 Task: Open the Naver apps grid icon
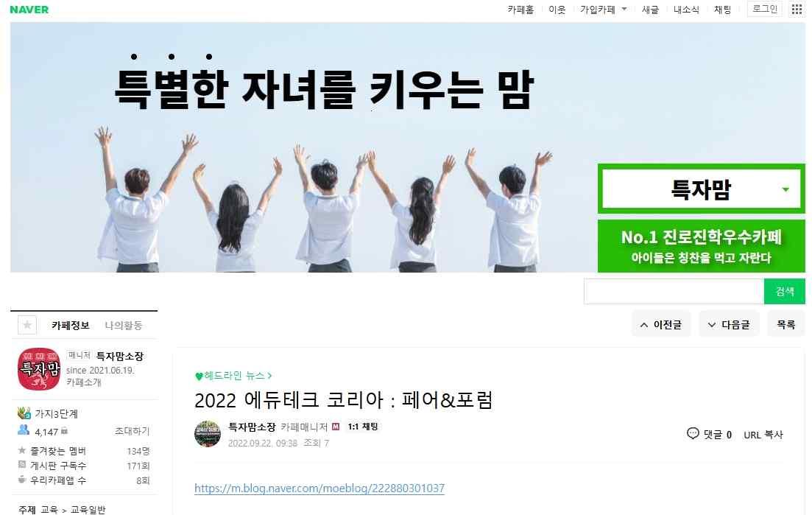[x=797, y=10]
